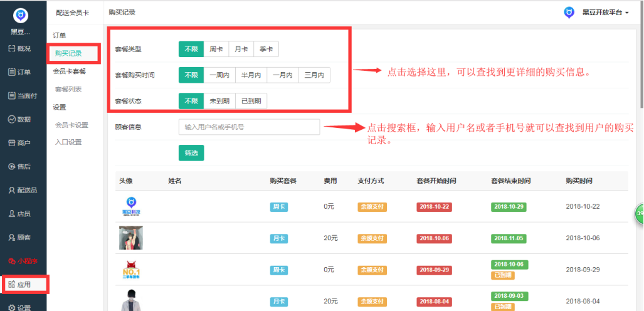Click the 套餐结束时间 column header
The height and width of the screenshot is (311, 644).
[511, 181]
